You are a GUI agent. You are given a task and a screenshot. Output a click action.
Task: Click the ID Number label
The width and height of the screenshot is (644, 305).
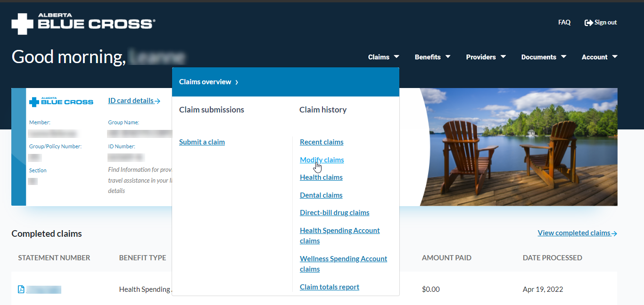coord(122,146)
